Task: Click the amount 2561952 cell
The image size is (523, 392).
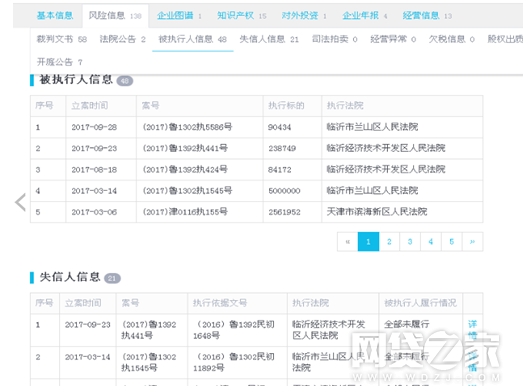Action: pos(284,212)
